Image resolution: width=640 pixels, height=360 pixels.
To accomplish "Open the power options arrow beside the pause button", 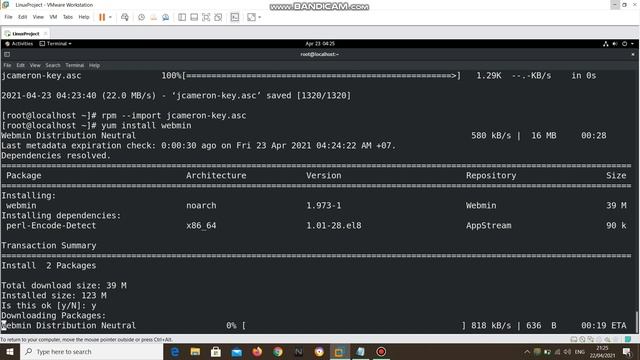I will (110, 17).
